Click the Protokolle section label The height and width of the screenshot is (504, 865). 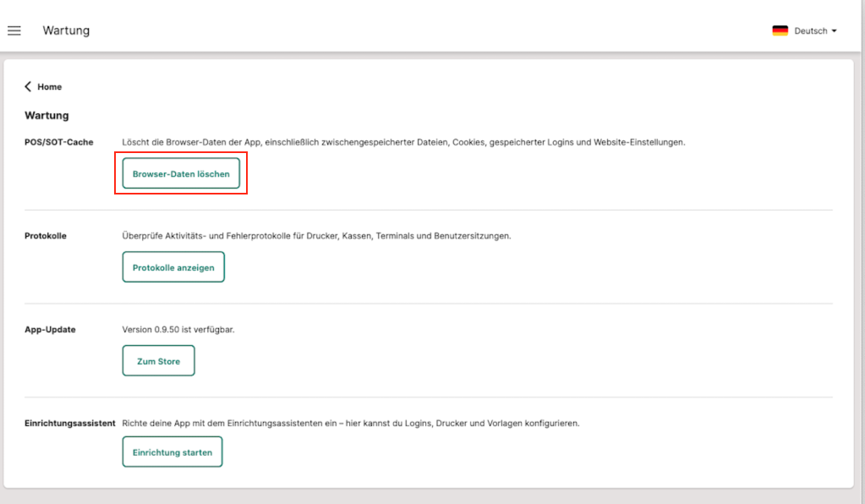(46, 236)
